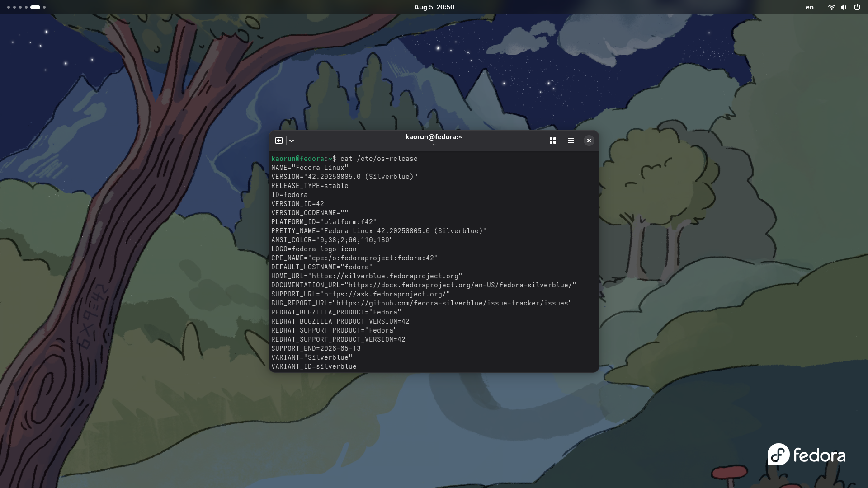Click the kaorun@fedora:~ window title
Screen dimensions: 868x488
(x=434, y=137)
